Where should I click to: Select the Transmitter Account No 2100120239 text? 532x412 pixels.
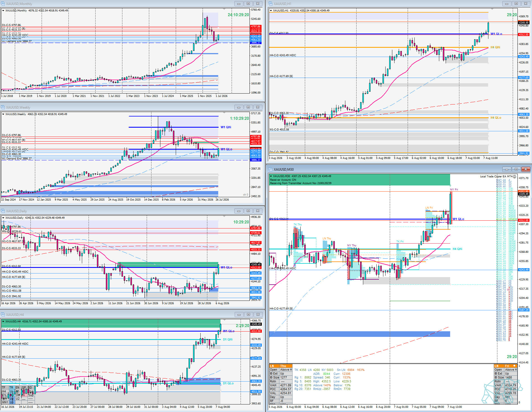click(x=301, y=183)
